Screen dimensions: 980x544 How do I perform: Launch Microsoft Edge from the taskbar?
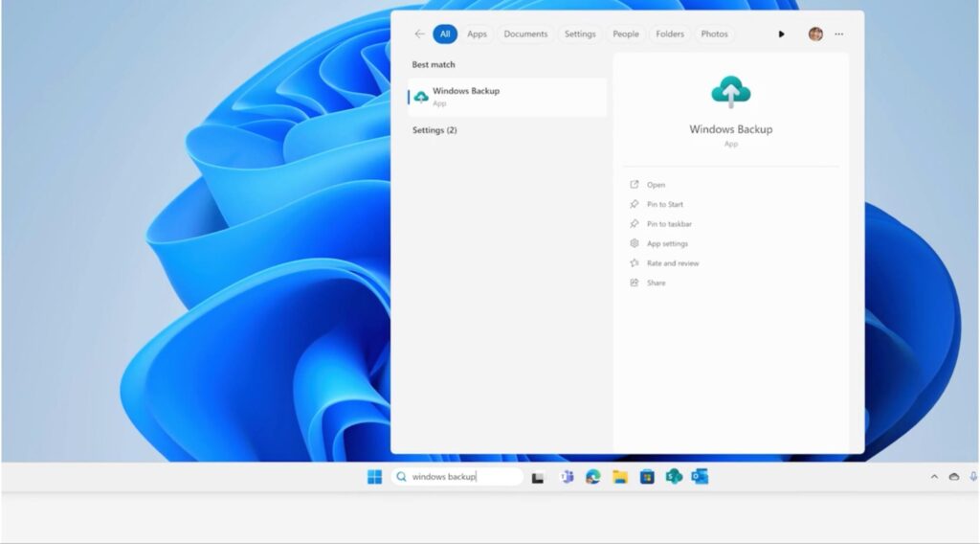click(x=593, y=477)
